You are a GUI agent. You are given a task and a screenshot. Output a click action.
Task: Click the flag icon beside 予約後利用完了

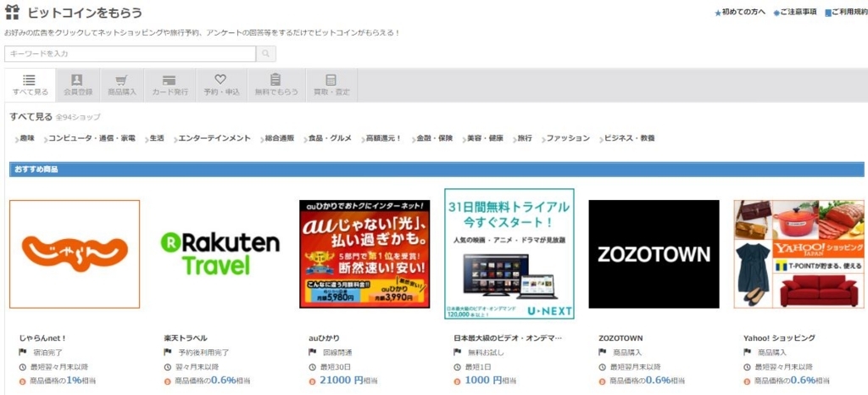pos(168,352)
